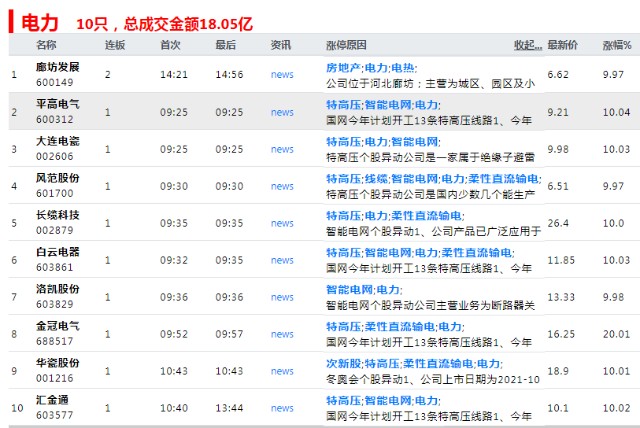Click stock code 601700
The image size is (640, 428).
coord(55,193)
